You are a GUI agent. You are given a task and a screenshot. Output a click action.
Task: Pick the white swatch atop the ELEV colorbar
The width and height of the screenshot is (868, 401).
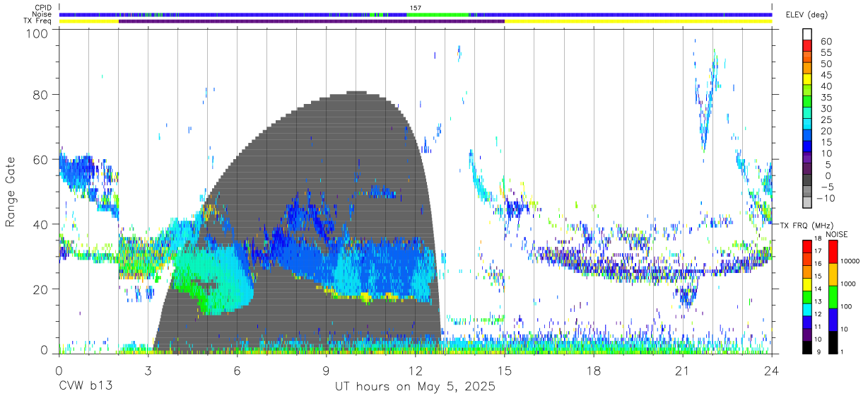coord(807,35)
